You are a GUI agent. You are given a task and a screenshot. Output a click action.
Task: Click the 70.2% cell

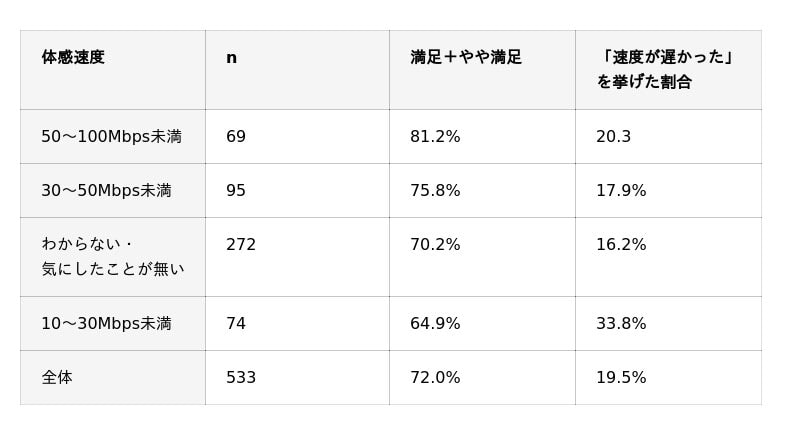(483, 257)
